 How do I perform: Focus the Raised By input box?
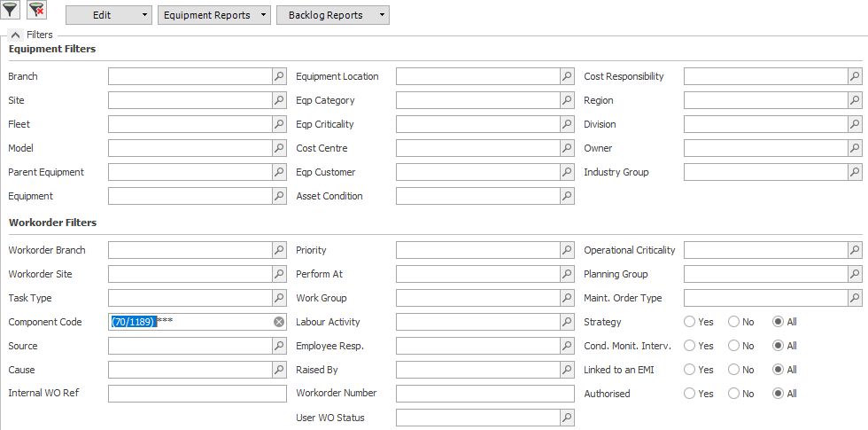pos(477,369)
